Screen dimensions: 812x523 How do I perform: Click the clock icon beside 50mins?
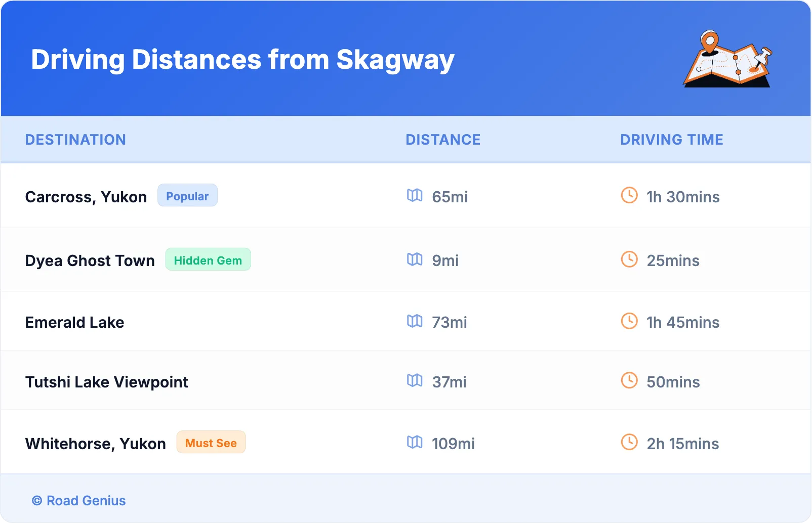(629, 380)
